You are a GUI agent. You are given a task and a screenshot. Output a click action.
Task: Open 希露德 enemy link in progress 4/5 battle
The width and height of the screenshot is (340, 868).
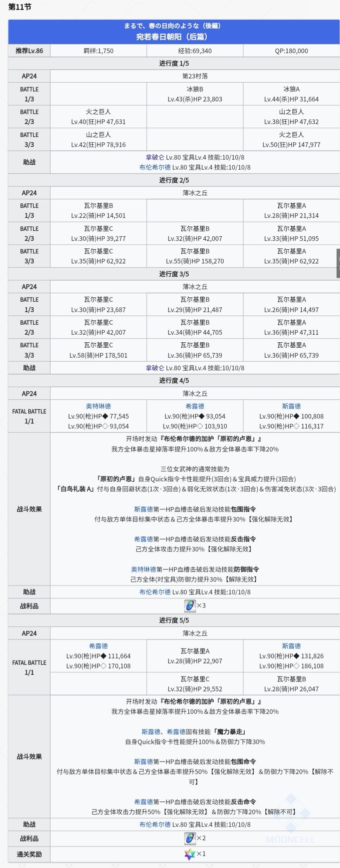[195, 406]
